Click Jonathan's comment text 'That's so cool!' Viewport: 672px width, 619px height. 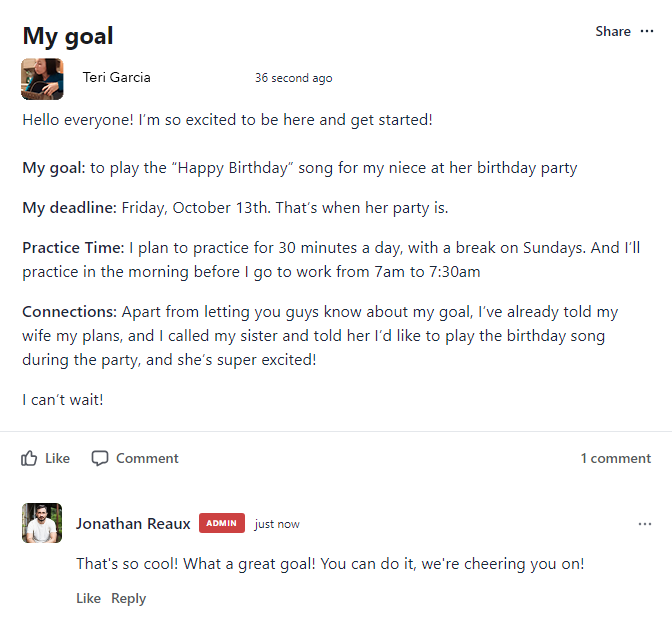(x=127, y=563)
